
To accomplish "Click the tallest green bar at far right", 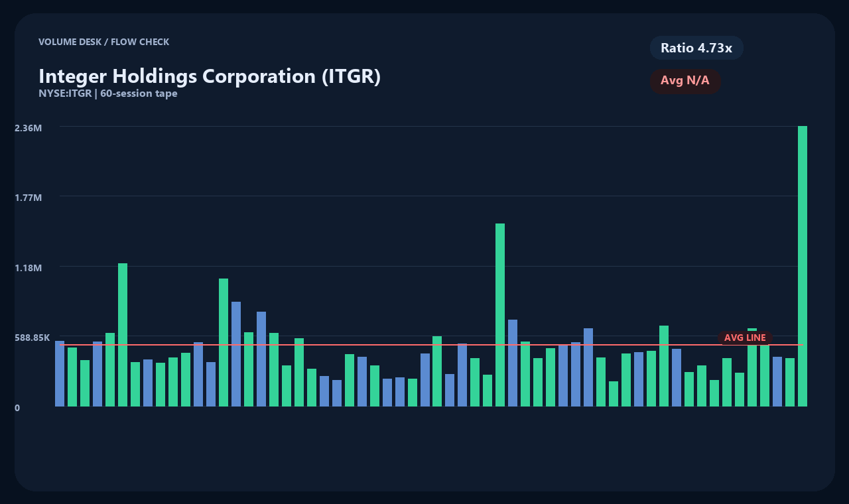I will tap(803, 266).
